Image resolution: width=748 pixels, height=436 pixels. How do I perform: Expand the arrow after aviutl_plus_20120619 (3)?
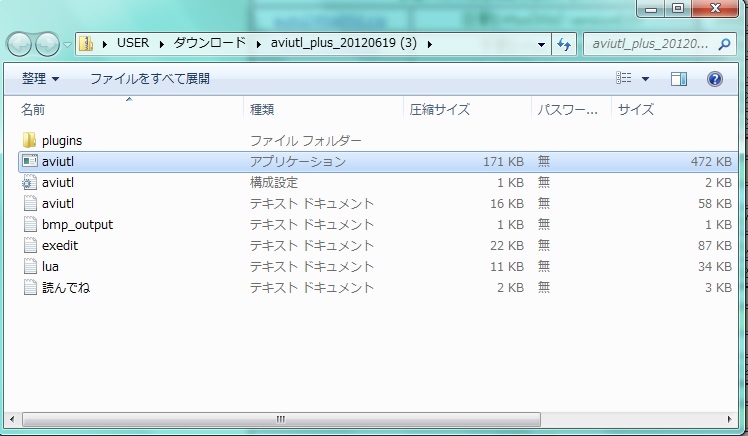(x=429, y=44)
